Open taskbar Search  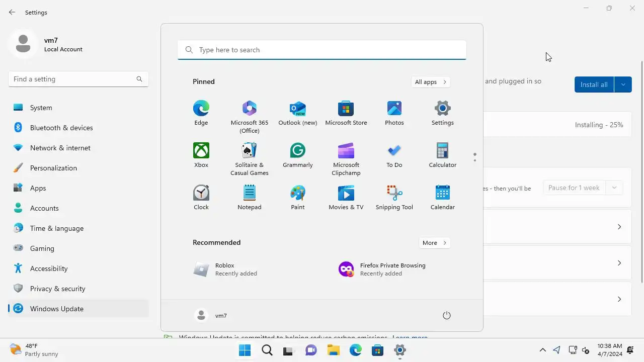(x=267, y=350)
